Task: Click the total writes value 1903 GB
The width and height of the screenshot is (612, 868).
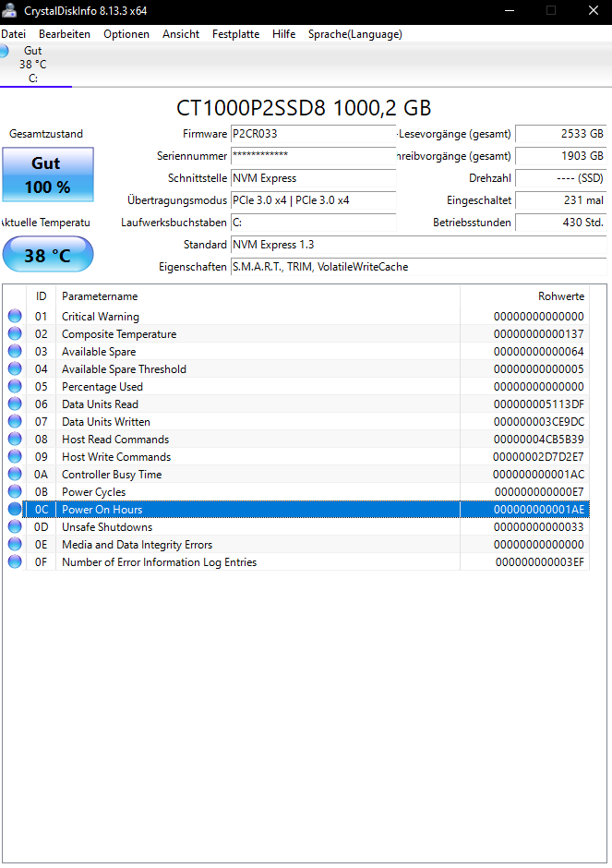Action: [x=560, y=156]
